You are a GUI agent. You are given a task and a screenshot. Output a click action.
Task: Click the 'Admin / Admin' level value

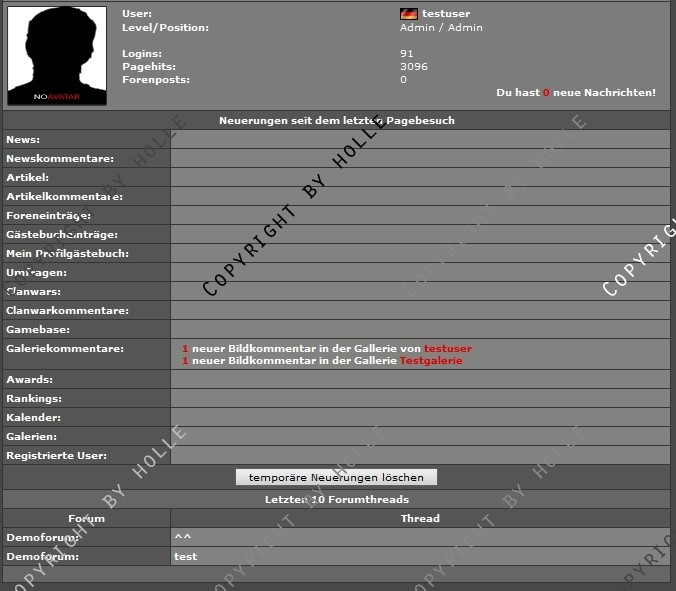tap(441, 28)
